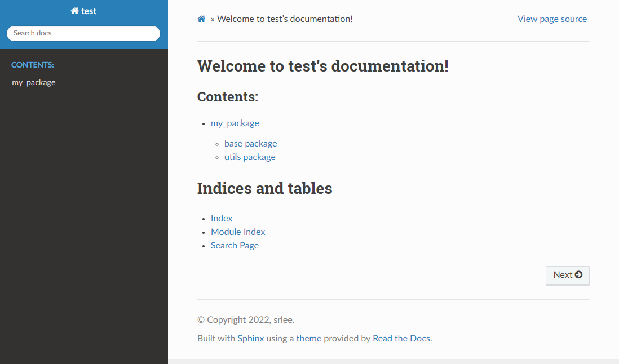Click the Contents: heading in the main page
Screen dimensions: 619x364
227,96
